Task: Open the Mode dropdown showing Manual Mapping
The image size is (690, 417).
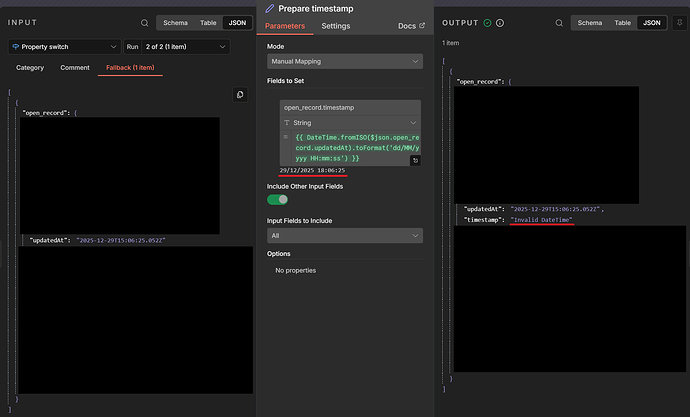Action: (x=345, y=62)
